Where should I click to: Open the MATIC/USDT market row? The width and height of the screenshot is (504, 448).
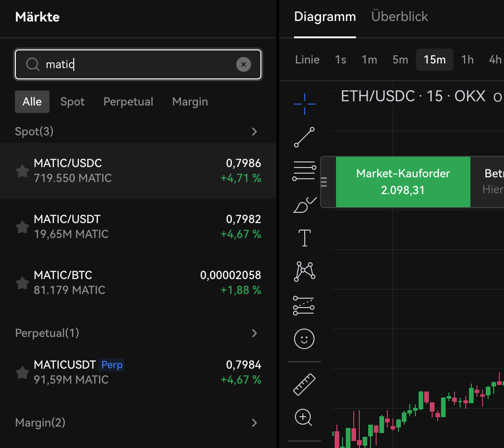click(138, 227)
